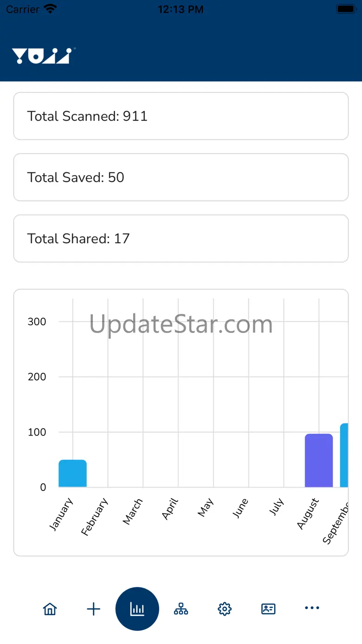Open settings via the gear icon

coord(225,609)
